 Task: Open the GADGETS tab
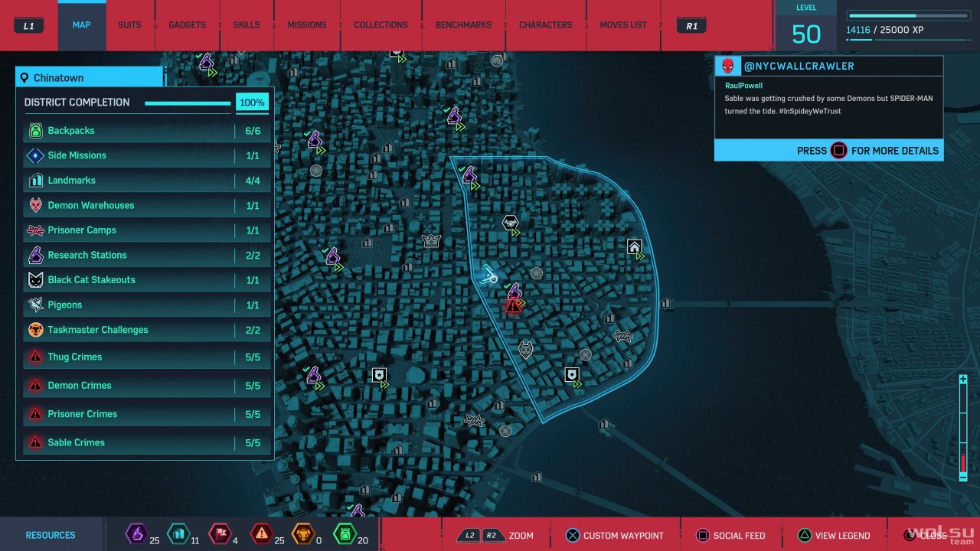point(187,25)
